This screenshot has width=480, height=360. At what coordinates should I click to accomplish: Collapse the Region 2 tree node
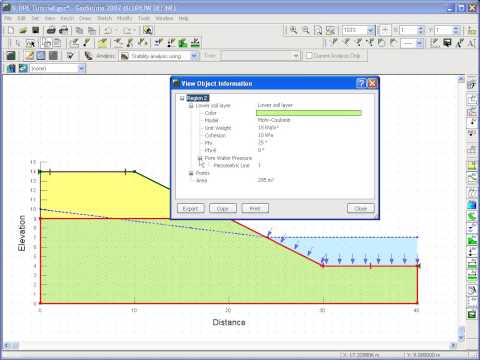coord(182,98)
